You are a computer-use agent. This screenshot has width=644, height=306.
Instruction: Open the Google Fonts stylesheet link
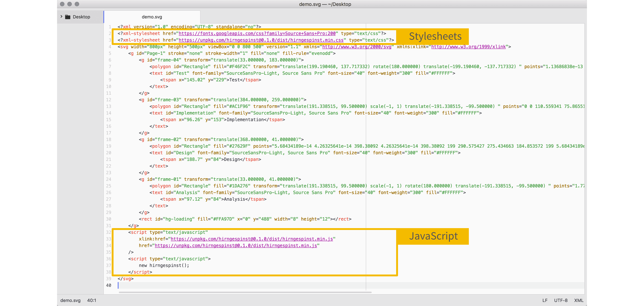pos(257,34)
